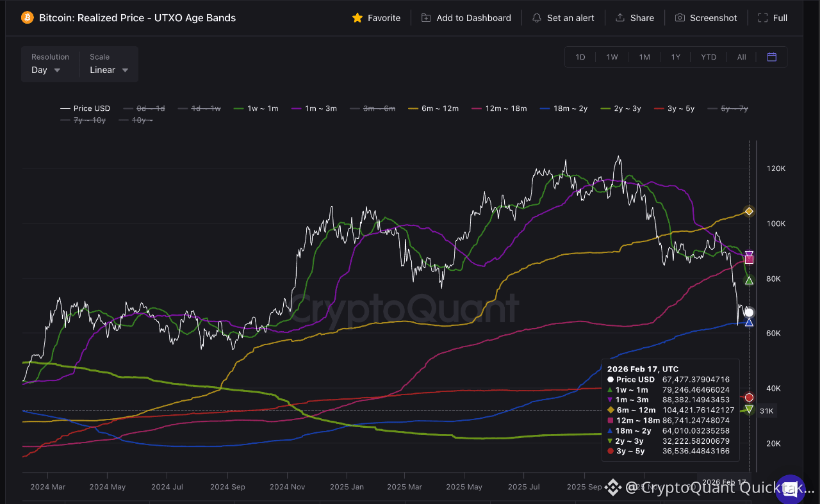The height and width of the screenshot is (504, 820).
Task: Select the All time range
Action: [741, 57]
